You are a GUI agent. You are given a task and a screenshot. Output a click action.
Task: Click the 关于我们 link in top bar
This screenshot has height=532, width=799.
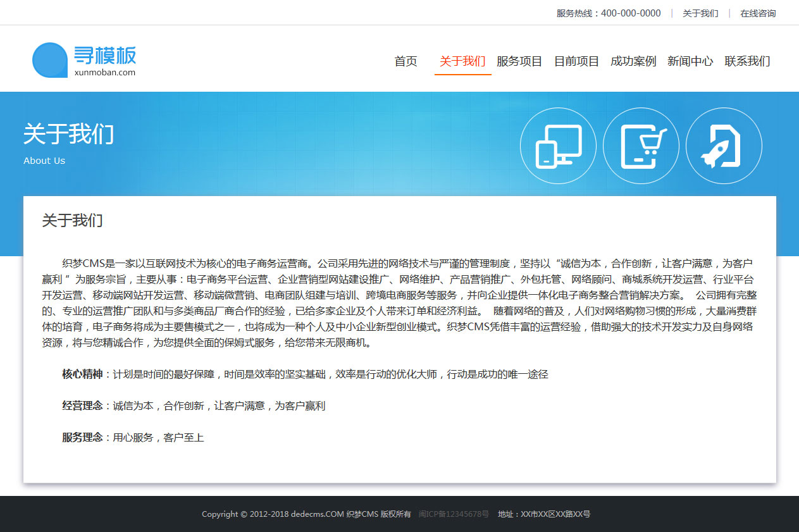(700, 13)
